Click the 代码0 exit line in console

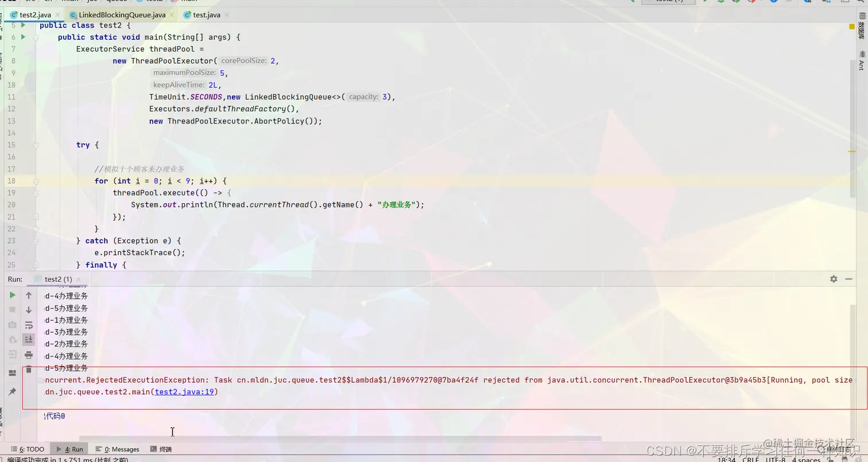(x=55, y=416)
